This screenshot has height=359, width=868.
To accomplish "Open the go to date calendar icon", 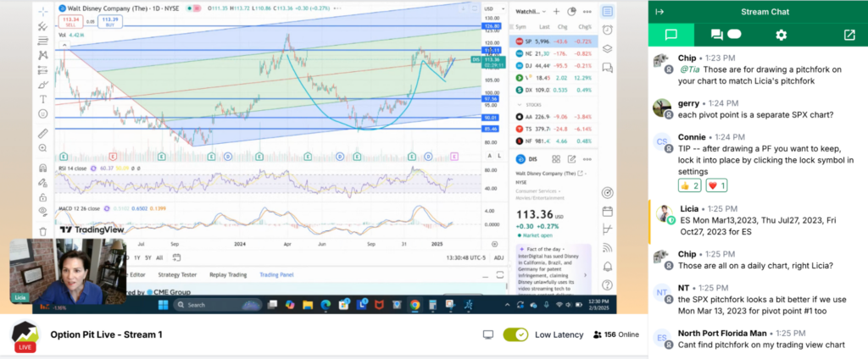I will coord(176,257).
